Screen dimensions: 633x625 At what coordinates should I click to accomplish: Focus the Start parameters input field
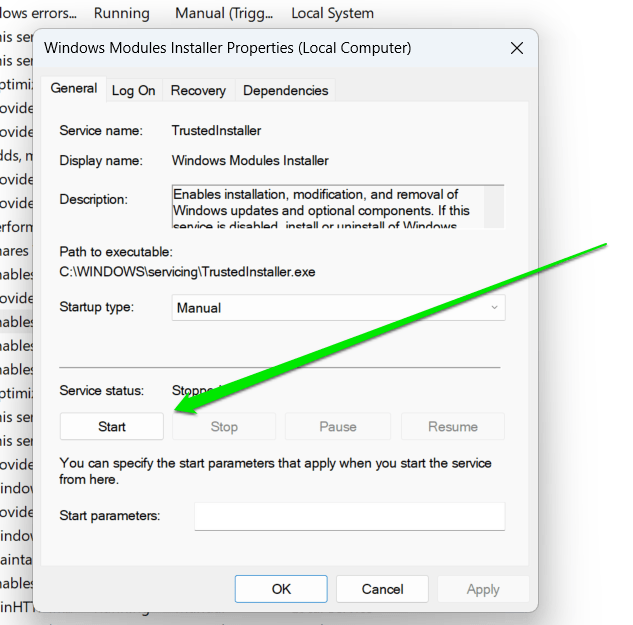[350, 516]
